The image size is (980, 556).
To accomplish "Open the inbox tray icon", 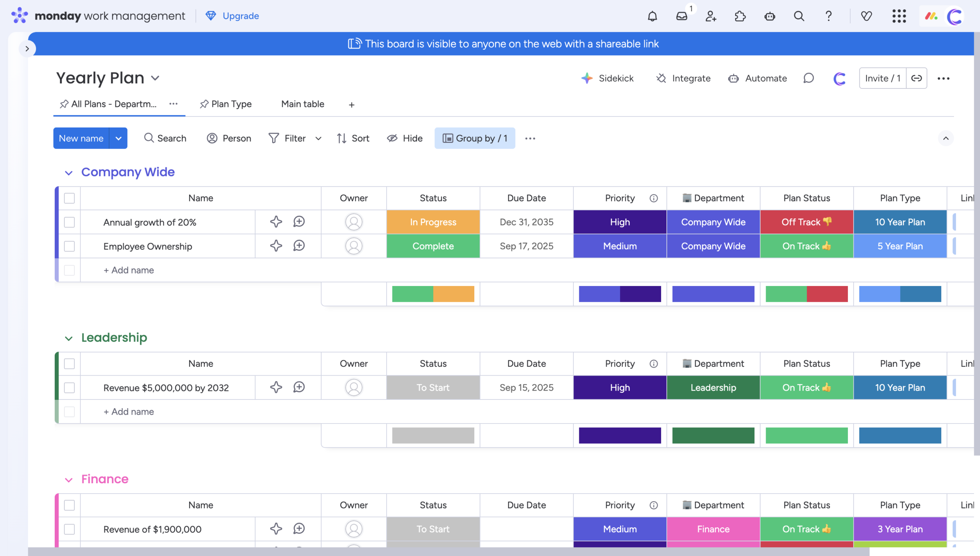I will (682, 16).
